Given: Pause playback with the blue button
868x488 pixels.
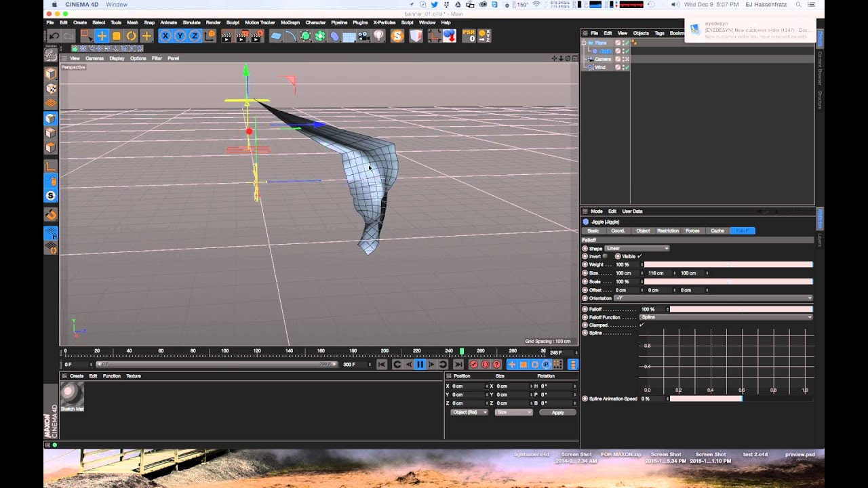Looking at the screenshot, I should tap(420, 365).
